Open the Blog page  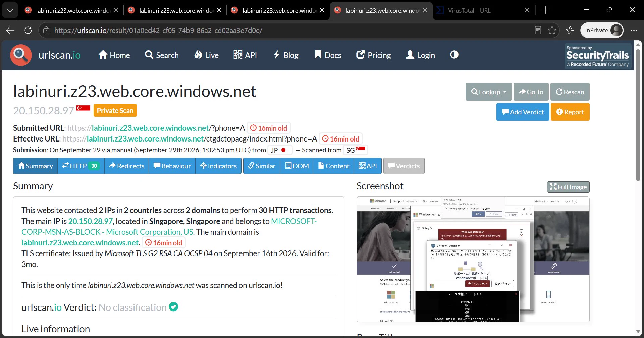[286, 55]
